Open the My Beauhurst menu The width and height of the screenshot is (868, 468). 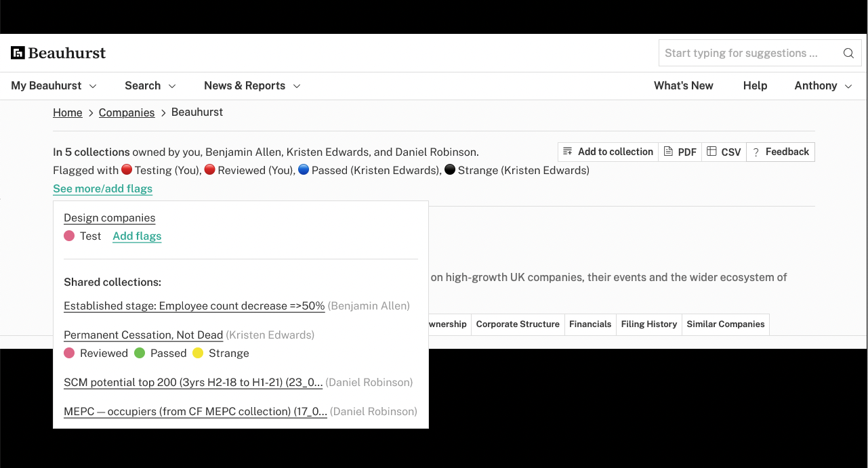coord(54,85)
